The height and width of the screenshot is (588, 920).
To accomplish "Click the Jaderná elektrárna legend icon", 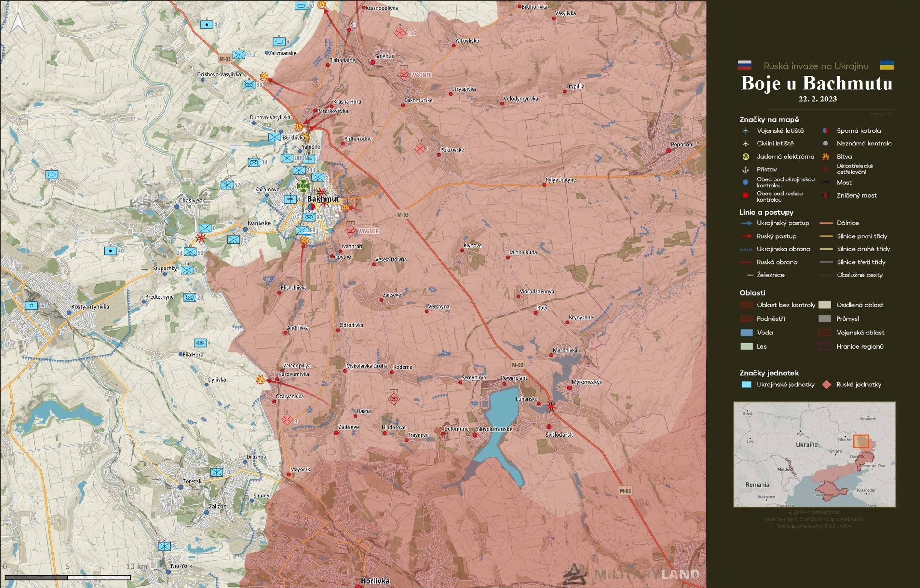I will pos(745,156).
